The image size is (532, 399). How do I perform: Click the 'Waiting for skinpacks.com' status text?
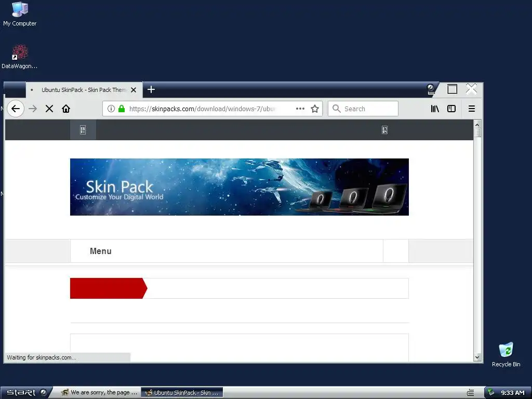[x=42, y=357]
